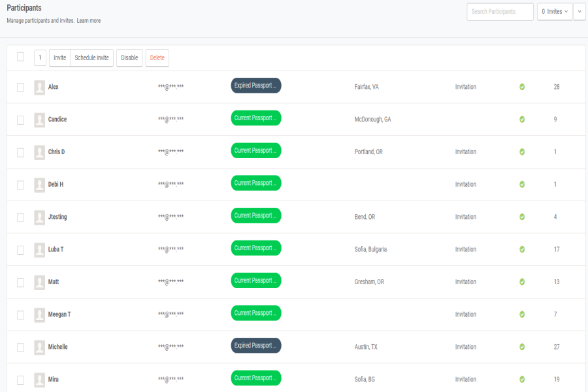Click the participant name Candice

point(57,120)
